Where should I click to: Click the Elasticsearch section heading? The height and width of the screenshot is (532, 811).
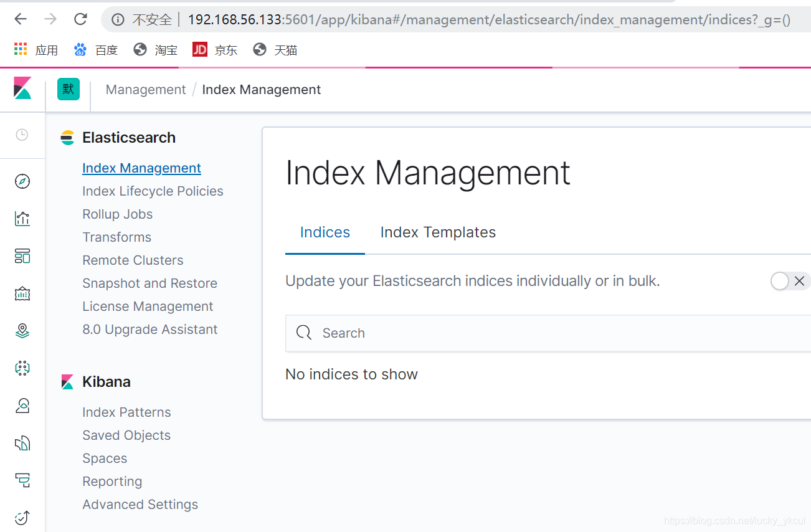point(129,138)
